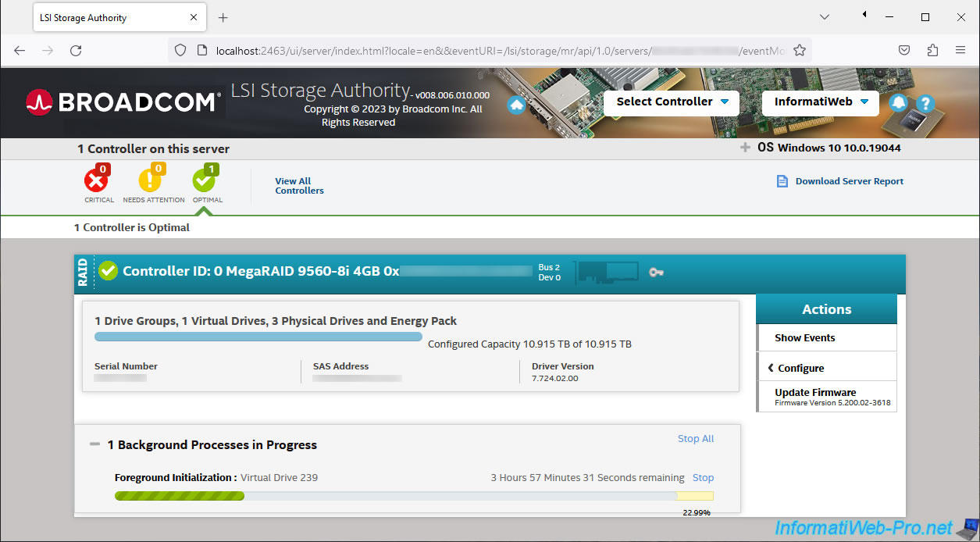This screenshot has height=542, width=980.
Task: Click the green Optimal status icon
Action: pyautogui.click(x=205, y=180)
